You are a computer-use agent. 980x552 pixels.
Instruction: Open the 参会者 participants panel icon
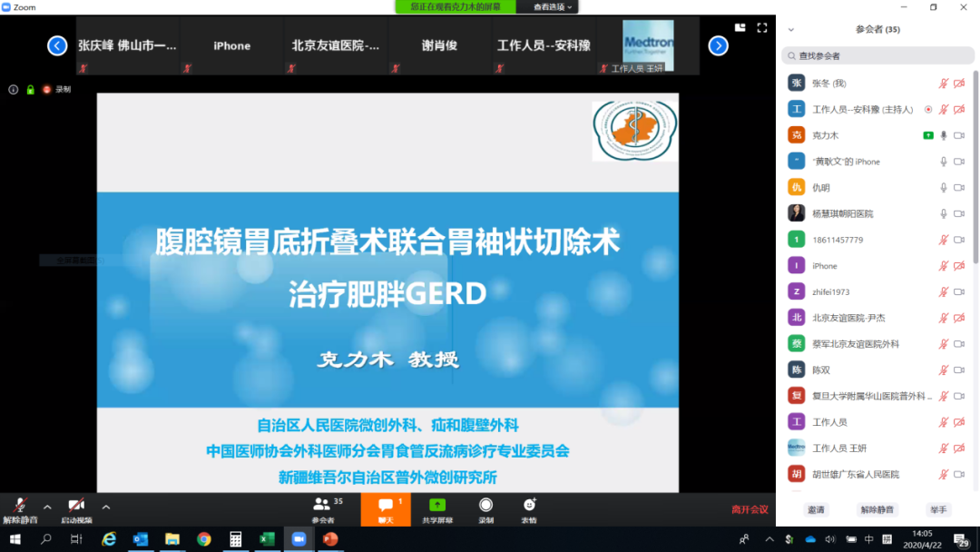click(x=322, y=505)
